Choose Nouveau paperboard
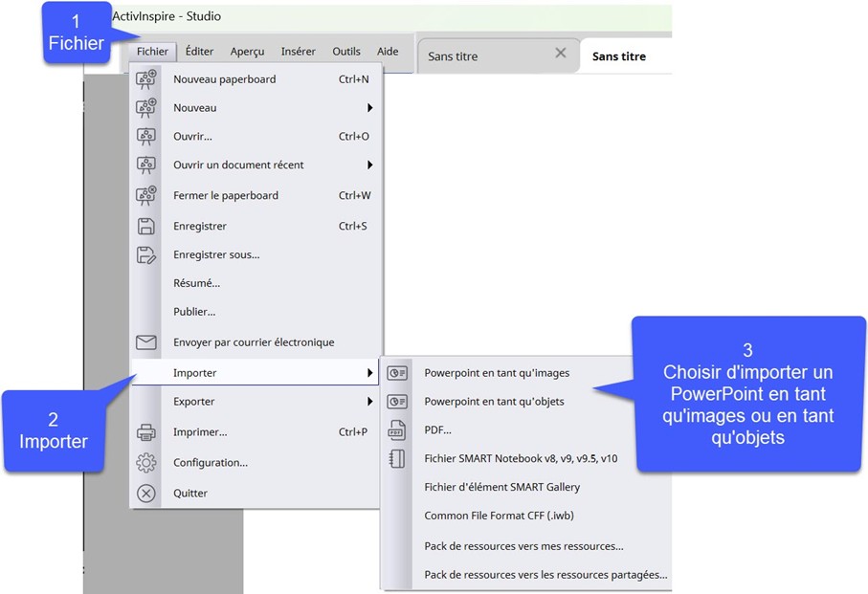The height and width of the screenshot is (594, 868). [256, 79]
